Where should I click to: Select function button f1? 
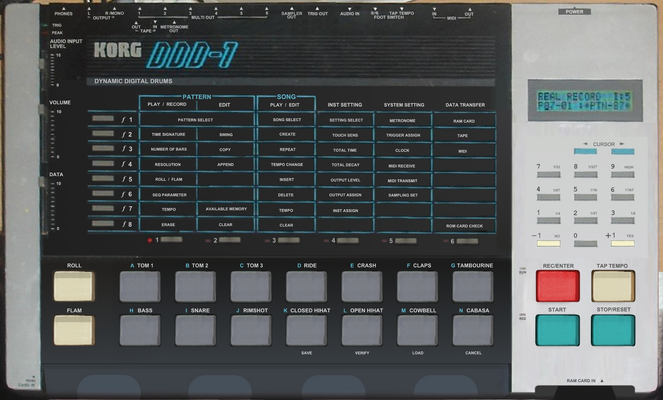(x=103, y=119)
